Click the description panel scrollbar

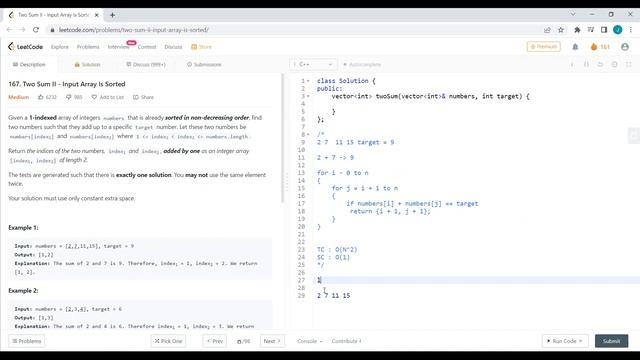(282, 139)
